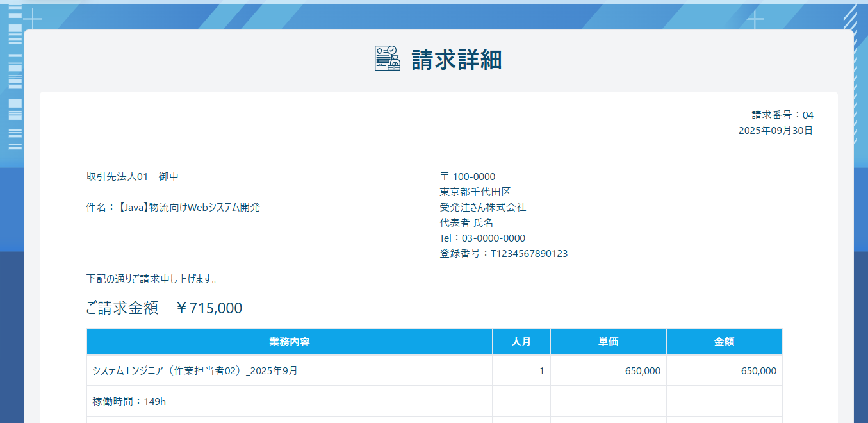Click the company name 受発注さん株式会社
868x423 pixels.
click(483, 207)
